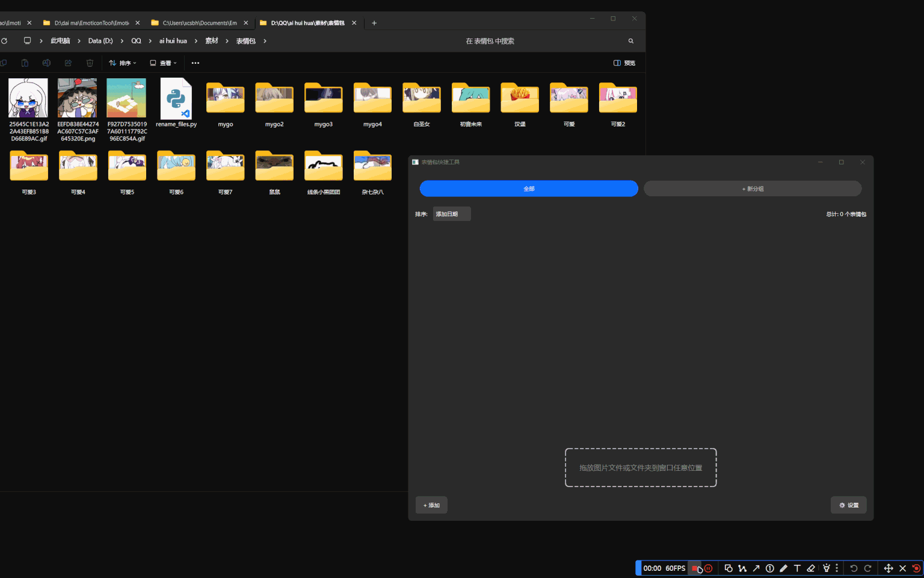Open the 排序 sort dropdown in File Explorer
The width and height of the screenshot is (924, 578).
[123, 63]
